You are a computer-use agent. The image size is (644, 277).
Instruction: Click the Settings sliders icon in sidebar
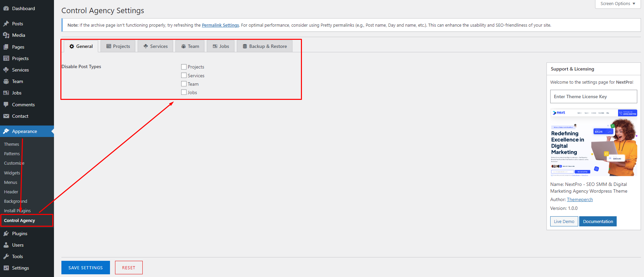6,268
